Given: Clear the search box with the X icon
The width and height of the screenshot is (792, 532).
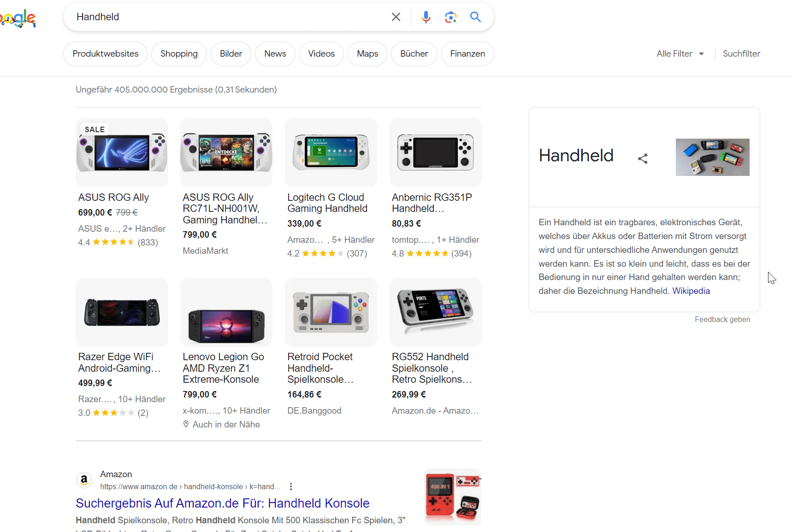Looking at the screenshot, I should (396, 17).
